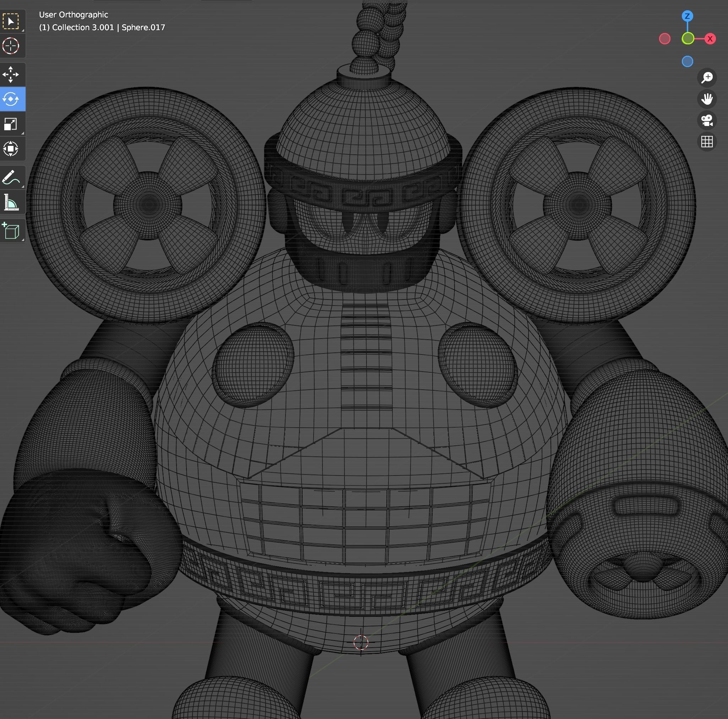Toggle perspective/orthographic grid button
Image resolution: width=728 pixels, height=719 pixels.
[x=707, y=142]
